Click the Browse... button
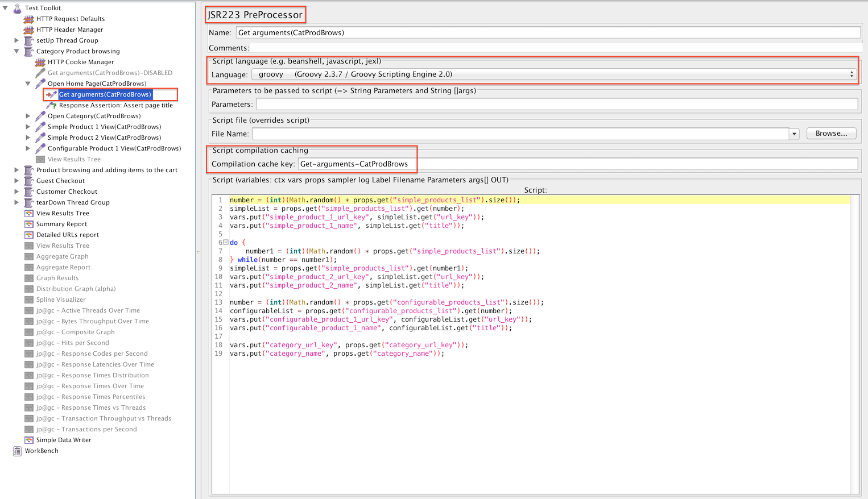868x499 pixels. point(831,134)
